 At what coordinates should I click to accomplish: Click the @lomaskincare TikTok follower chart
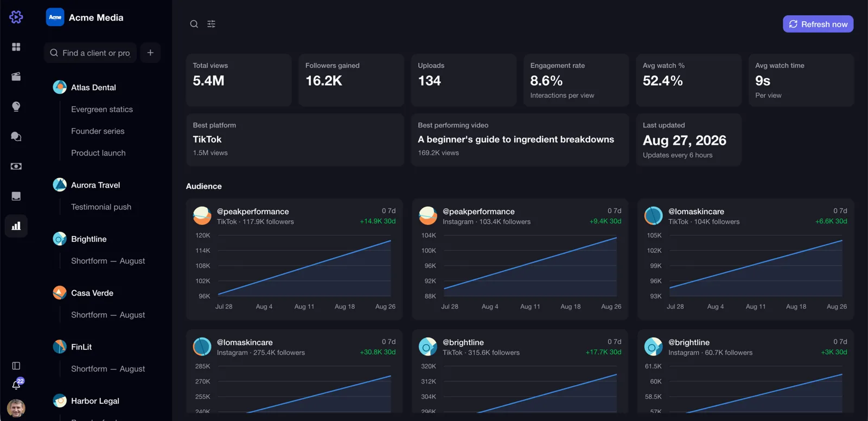pyautogui.click(x=746, y=271)
